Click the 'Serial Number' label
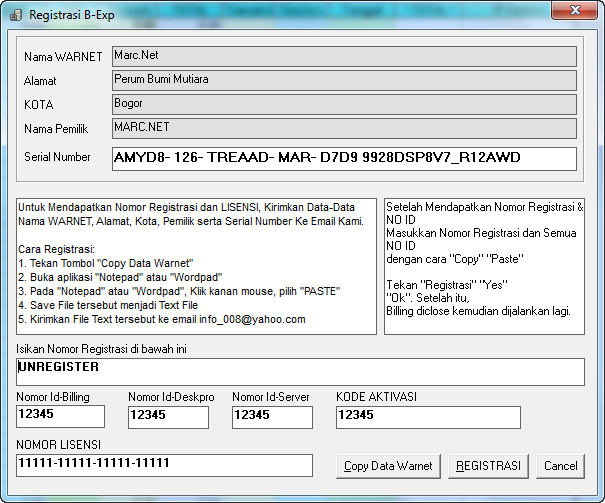The height and width of the screenshot is (503, 605). click(x=57, y=157)
